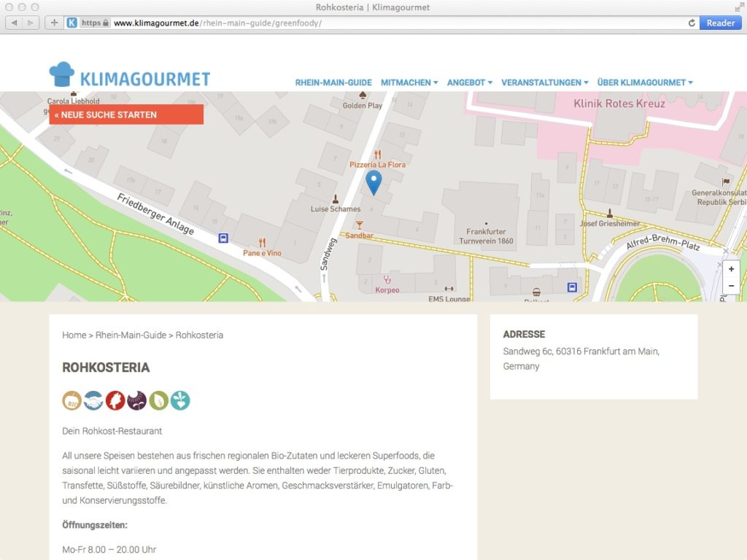Click the blue location pin on map
This screenshot has width=747, height=560.
[x=373, y=183]
